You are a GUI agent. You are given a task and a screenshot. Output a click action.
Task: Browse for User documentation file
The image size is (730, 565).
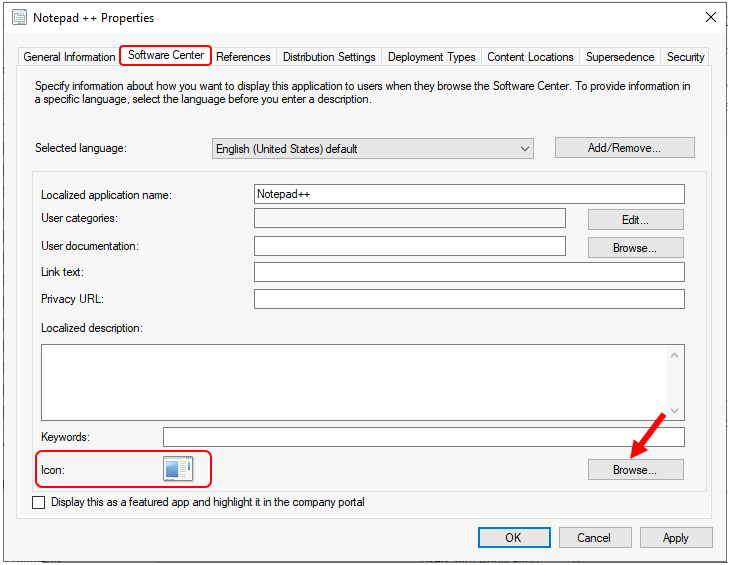coord(635,248)
